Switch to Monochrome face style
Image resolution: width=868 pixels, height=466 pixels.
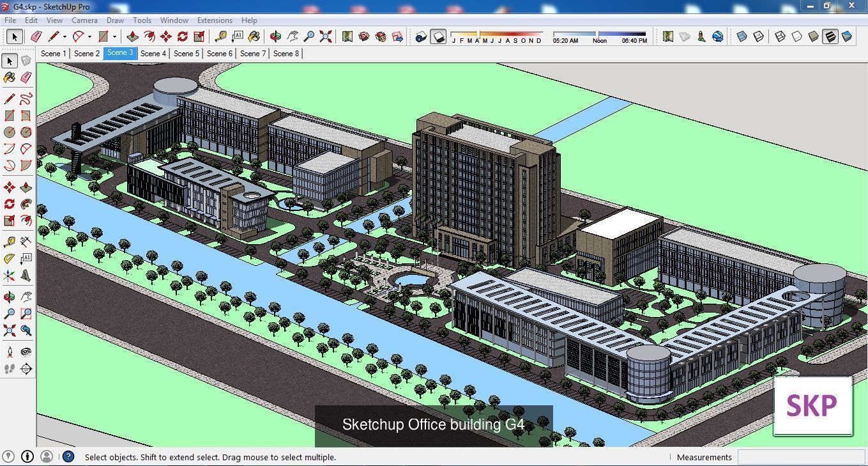tap(847, 36)
